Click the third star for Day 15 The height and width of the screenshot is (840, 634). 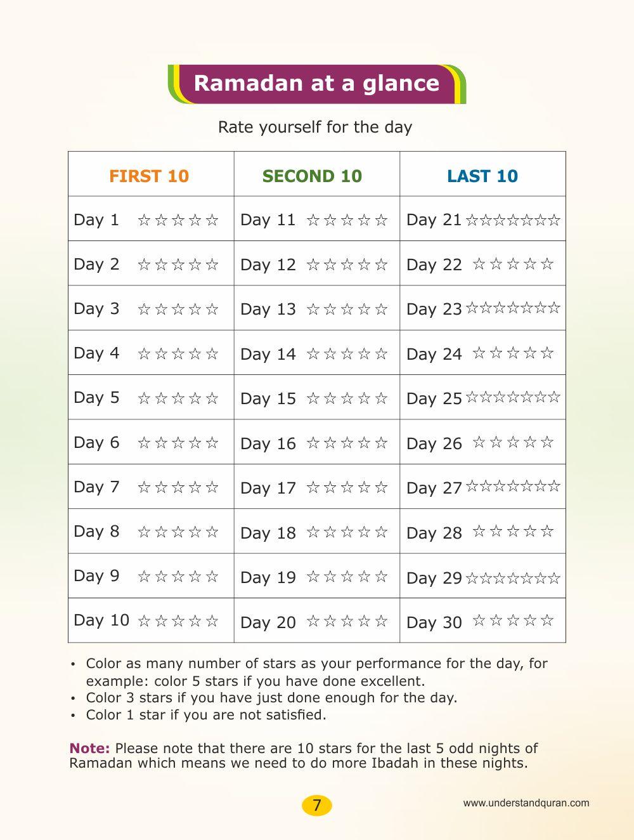[x=347, y=398]
